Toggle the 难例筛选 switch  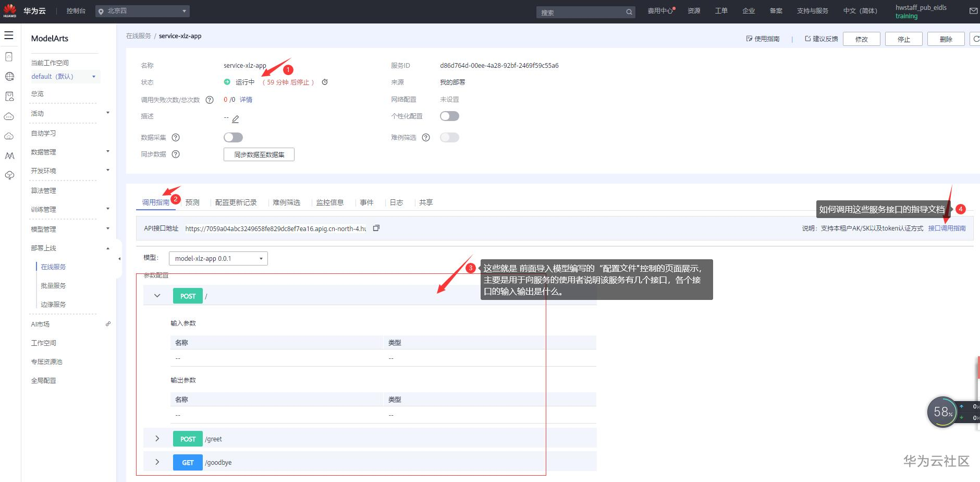tap(449, 138)
